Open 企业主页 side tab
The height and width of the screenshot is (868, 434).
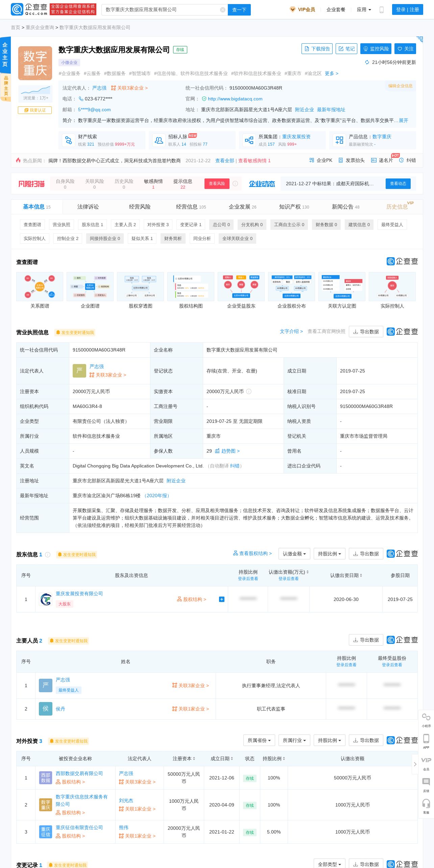point(5,55)
